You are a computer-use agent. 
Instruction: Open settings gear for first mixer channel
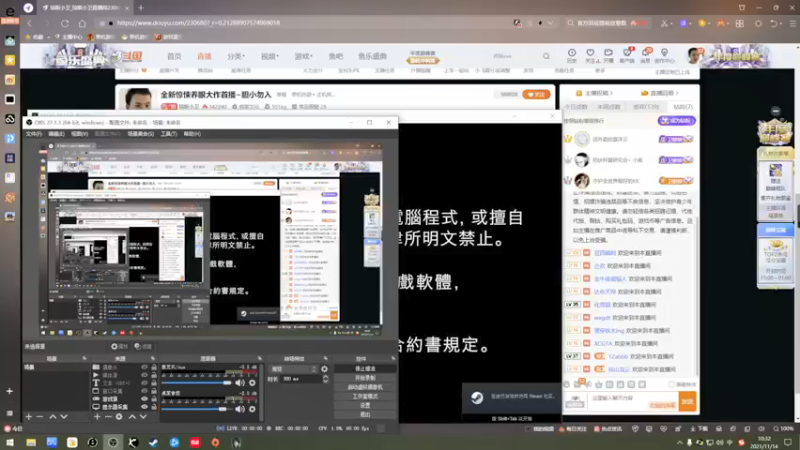click(x=252, y=383)
